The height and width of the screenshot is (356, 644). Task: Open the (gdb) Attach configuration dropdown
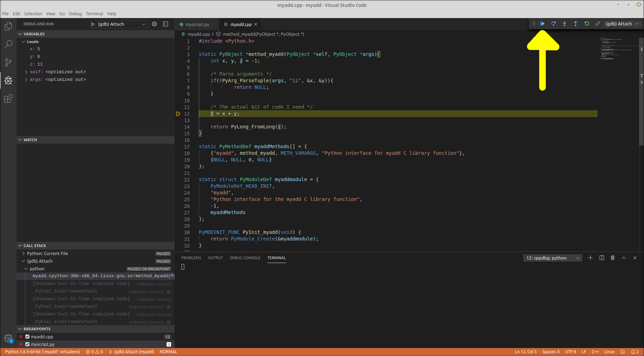click(119, 24)
